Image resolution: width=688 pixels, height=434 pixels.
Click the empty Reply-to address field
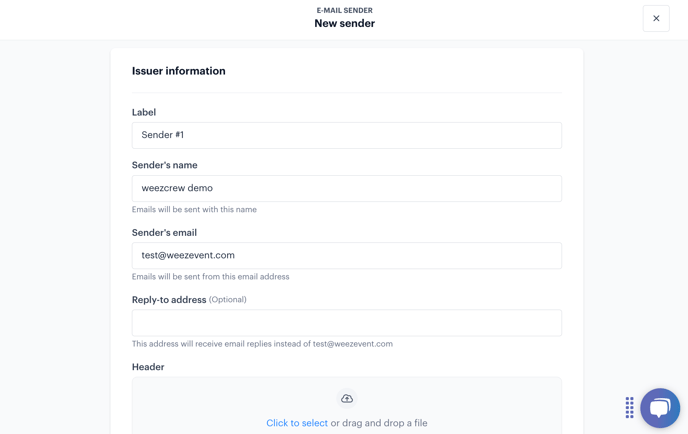coord(347,323)
